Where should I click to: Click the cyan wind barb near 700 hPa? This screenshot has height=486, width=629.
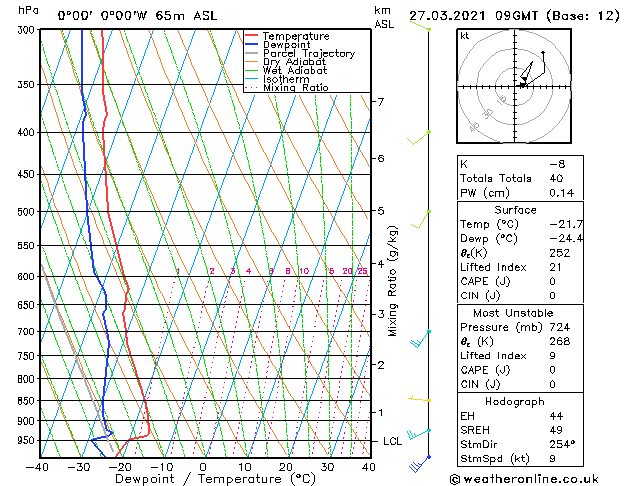pyautogui.click(x=420, y=339)
